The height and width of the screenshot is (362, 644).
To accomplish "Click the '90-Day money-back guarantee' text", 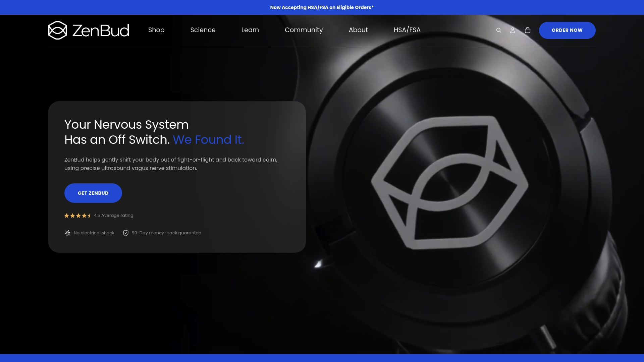I will tap(166, 233).
